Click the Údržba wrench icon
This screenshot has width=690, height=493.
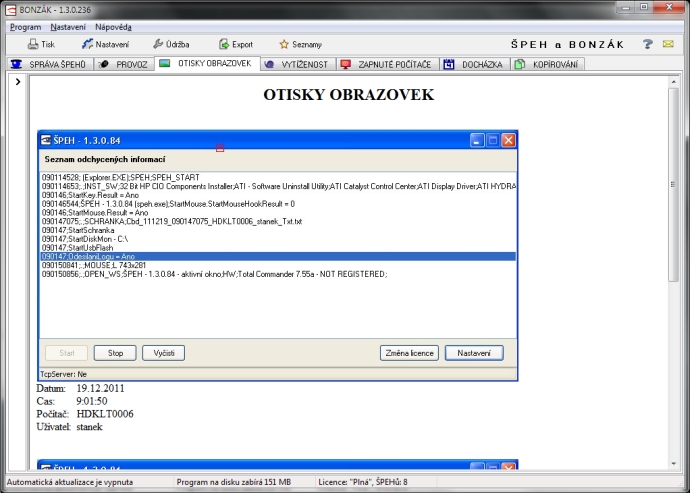pos(158,44)
